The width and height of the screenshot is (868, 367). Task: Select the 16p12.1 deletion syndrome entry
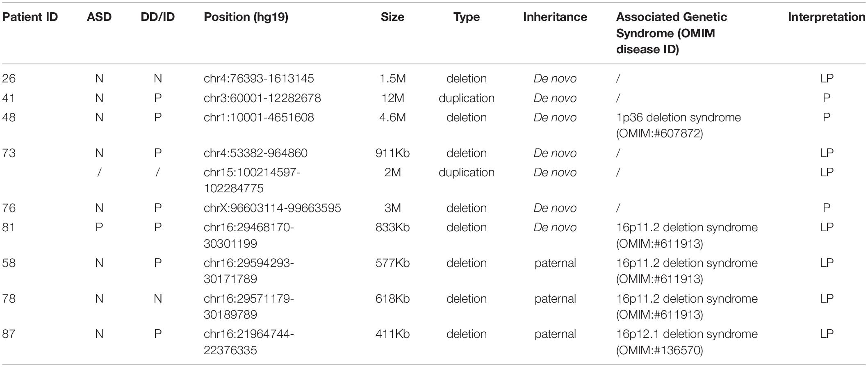(x=687, y=334)
